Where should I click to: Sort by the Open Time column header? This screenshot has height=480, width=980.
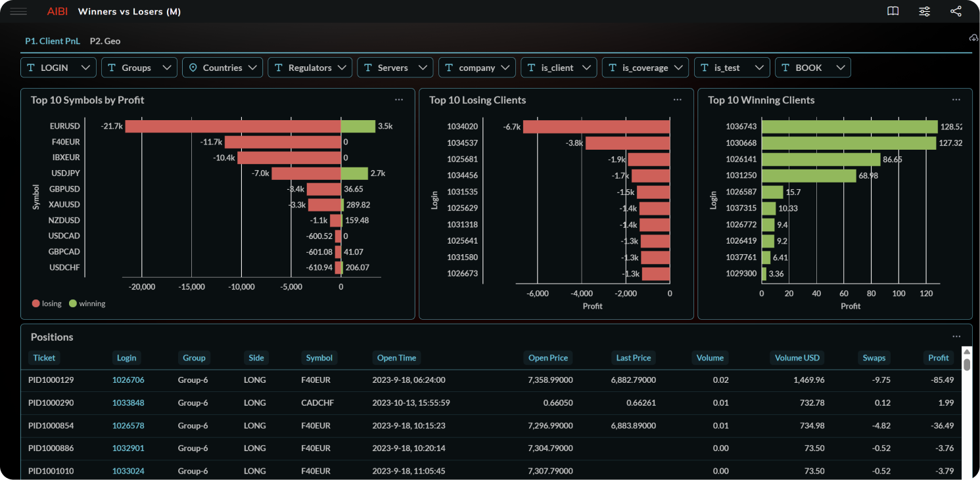coord(396,358)
